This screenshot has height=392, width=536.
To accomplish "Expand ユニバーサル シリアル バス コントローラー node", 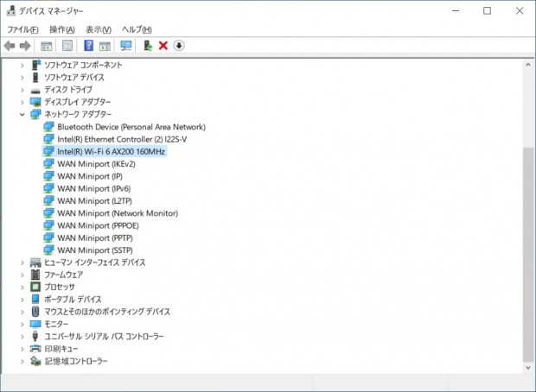I will click(22, 337).
